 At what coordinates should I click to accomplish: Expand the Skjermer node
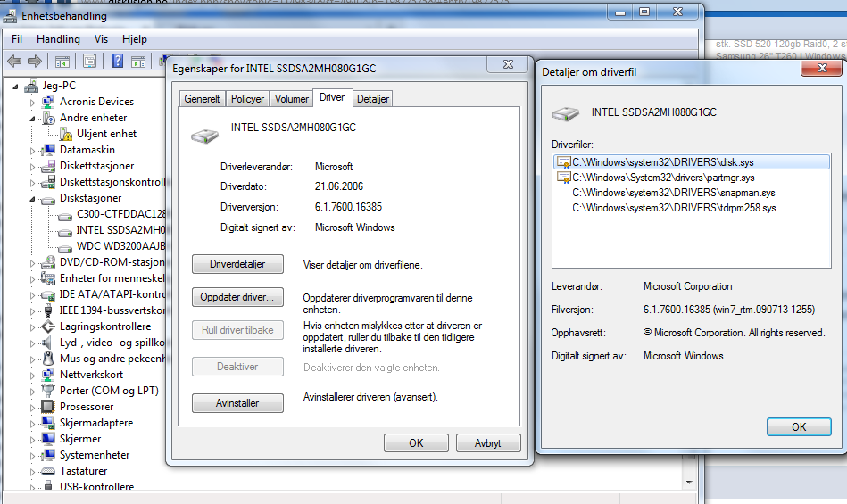[x=32, y=440]
